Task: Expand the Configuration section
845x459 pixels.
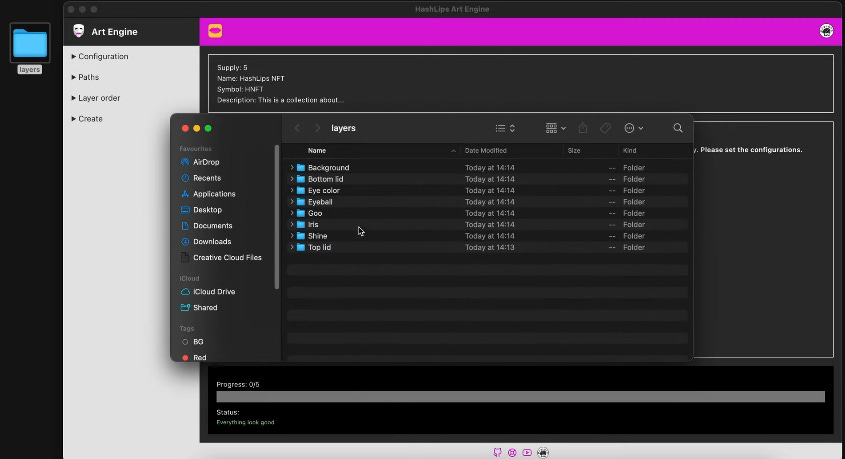Action: pos(100,56)
